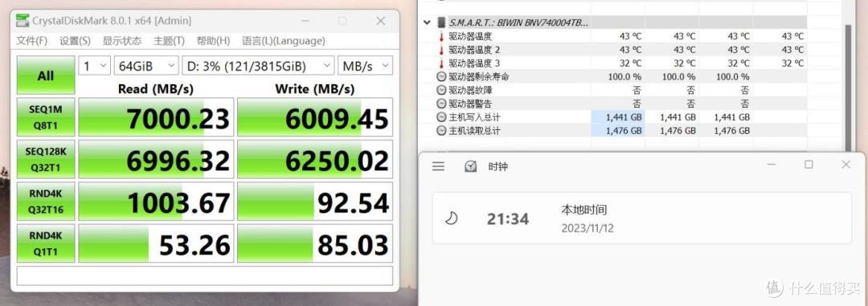Click the icon beside 驱动器故障
868x306 pixels.
441,90
